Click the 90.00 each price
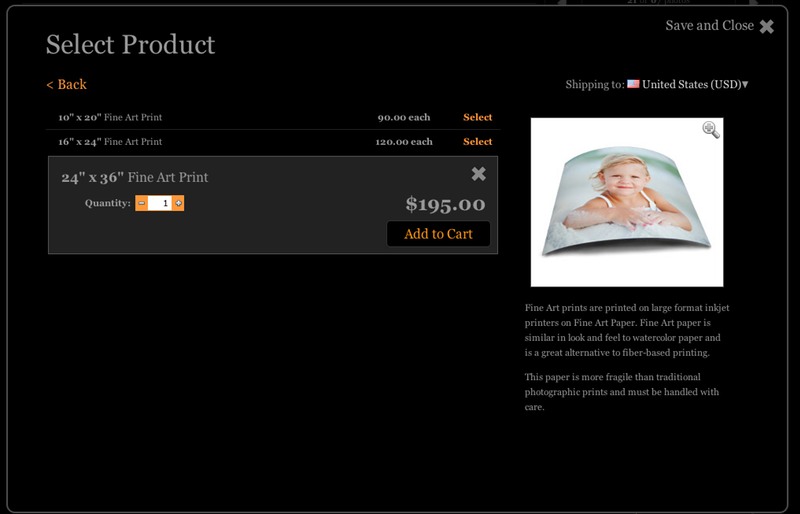 (x=404, y=117)
